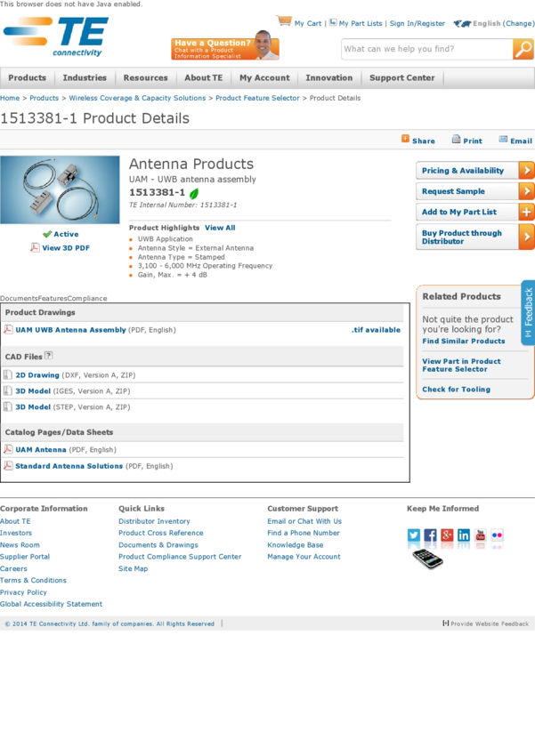Click the Share icon
The width and height of the screenshot is (535, 756).
point(405,139)
